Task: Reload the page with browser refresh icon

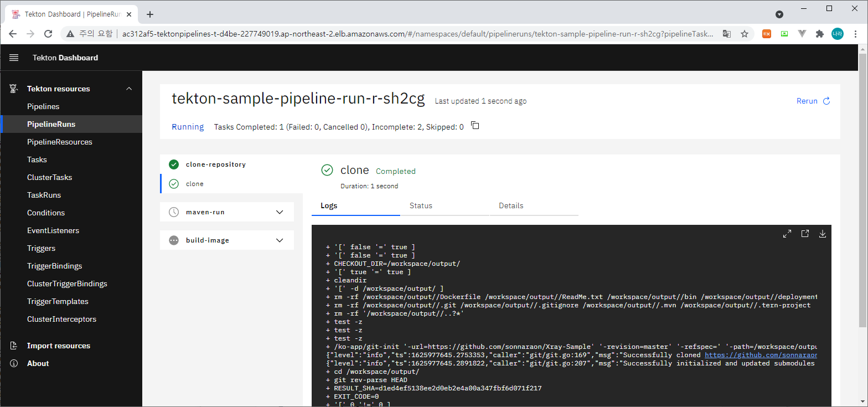Action: point(48,34)
